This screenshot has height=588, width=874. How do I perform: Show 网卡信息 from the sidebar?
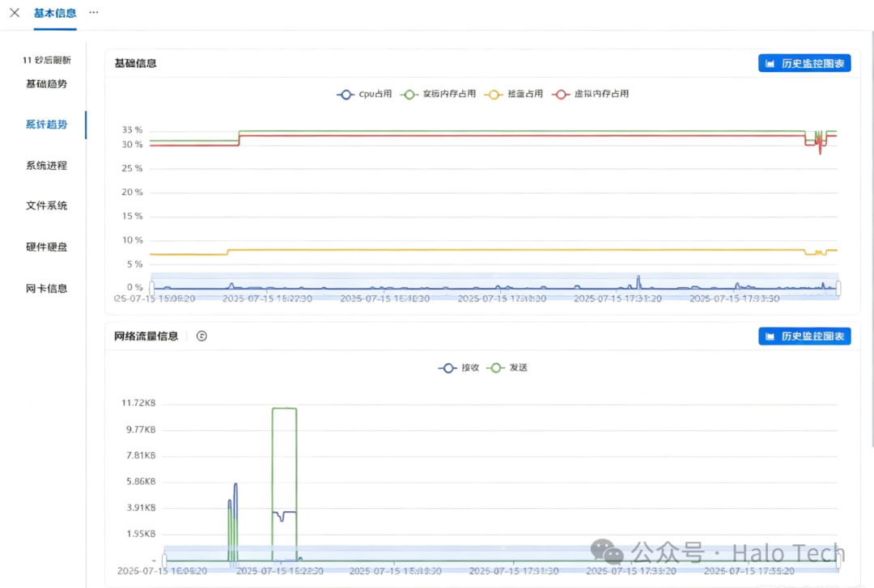(46, 288)
